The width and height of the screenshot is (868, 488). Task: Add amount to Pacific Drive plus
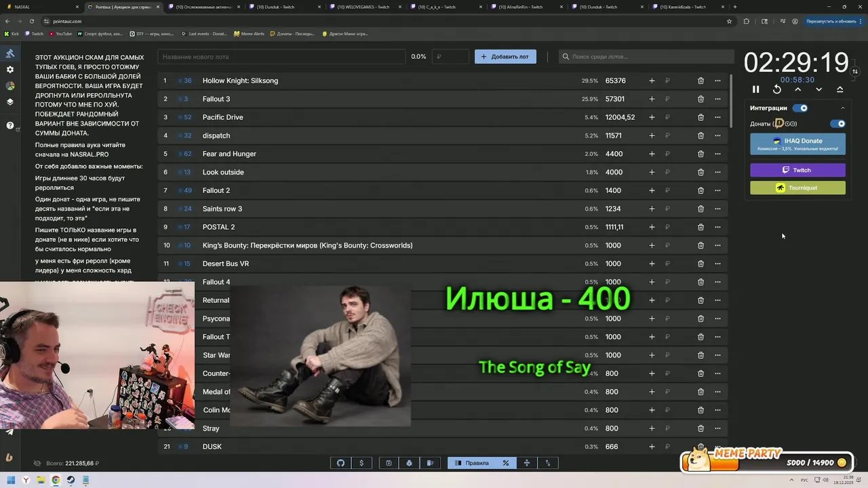click(652, 117)
